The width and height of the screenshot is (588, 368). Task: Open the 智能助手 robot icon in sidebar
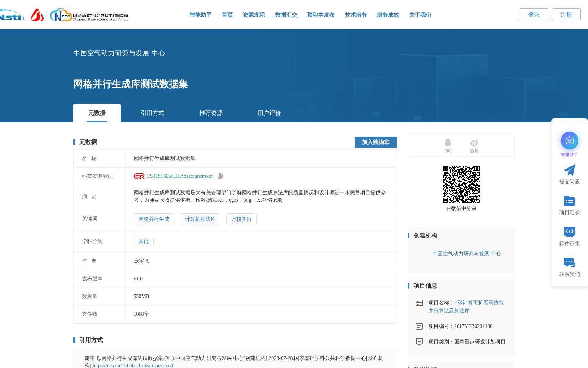pos(569,141)
